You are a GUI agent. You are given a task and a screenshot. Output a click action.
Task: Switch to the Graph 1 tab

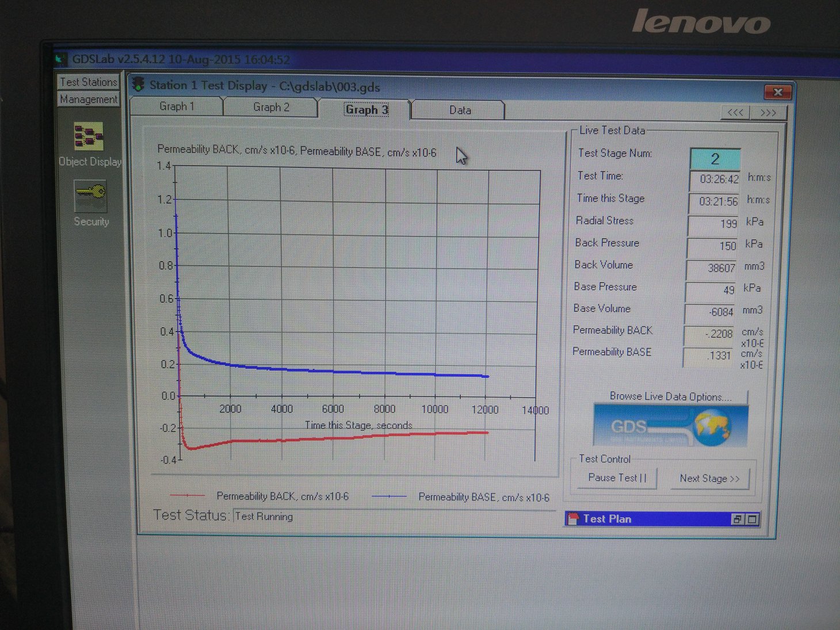click(177, 106)
